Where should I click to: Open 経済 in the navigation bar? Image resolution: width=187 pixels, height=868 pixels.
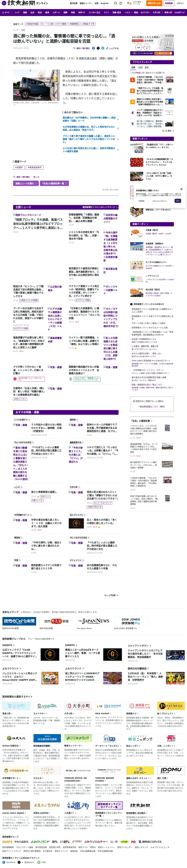click(47, 13)
